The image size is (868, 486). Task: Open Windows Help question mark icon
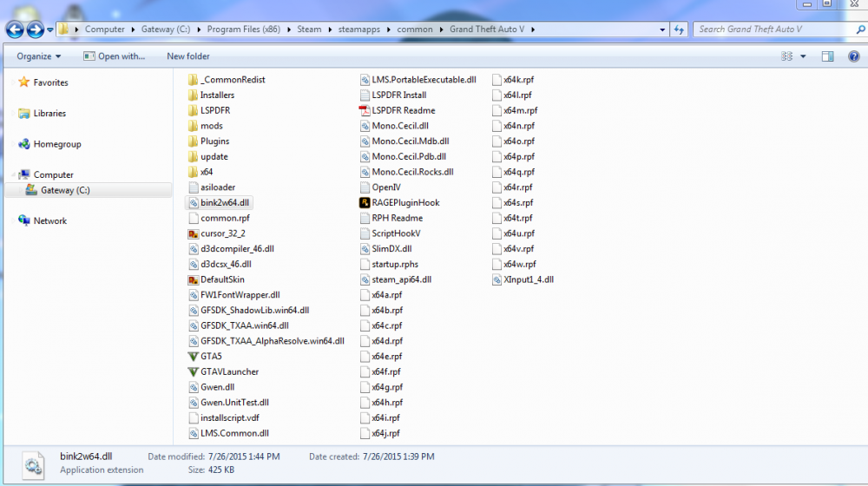854,56
